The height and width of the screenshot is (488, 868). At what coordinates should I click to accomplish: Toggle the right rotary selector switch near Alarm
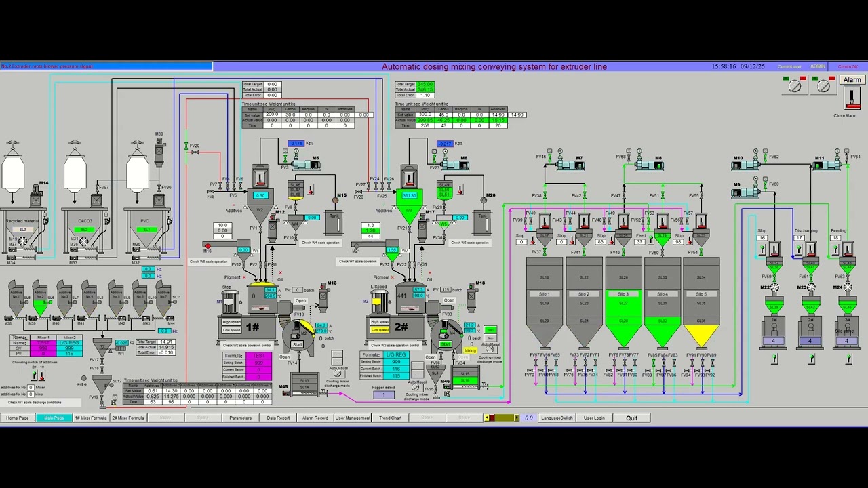824,85
